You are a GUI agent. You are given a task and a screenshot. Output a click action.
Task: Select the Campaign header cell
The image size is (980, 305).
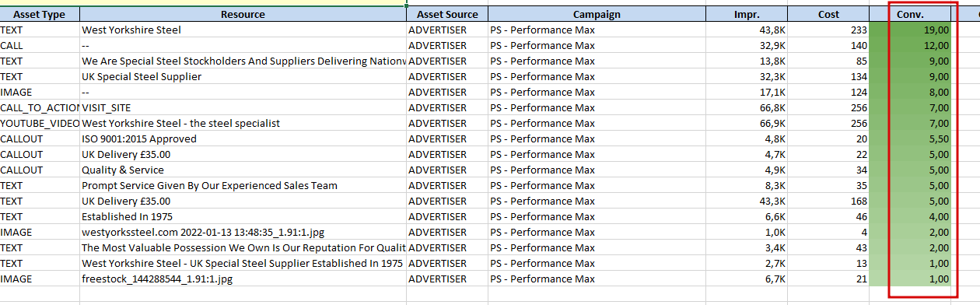[x=597, y=14]
